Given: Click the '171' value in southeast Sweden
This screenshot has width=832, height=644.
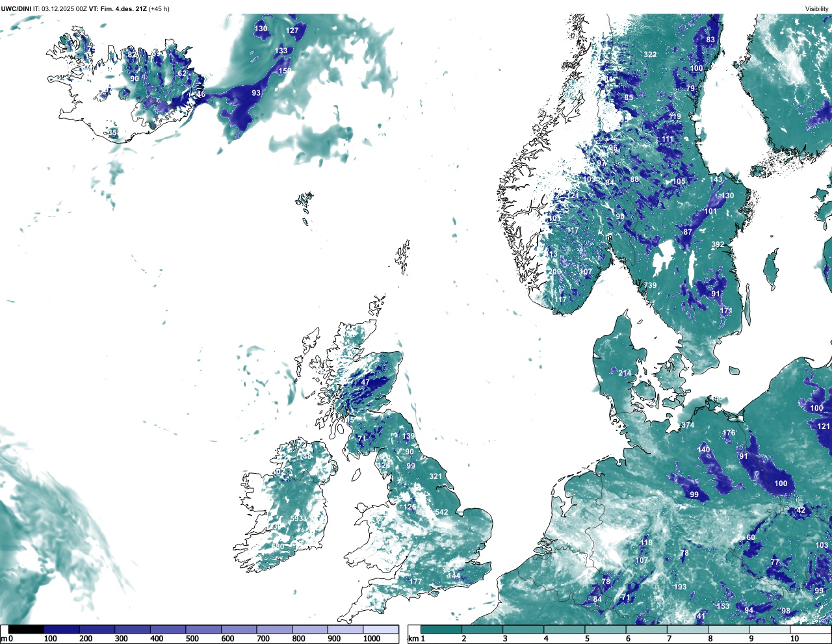Looking at the screenshot, I should (x=726, y=311).
